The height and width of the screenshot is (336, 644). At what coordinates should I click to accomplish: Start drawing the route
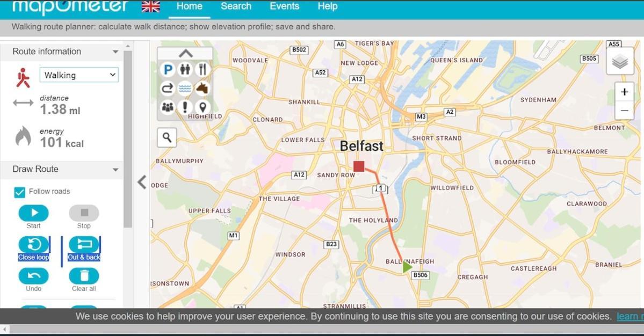click(x=34, y=213)
